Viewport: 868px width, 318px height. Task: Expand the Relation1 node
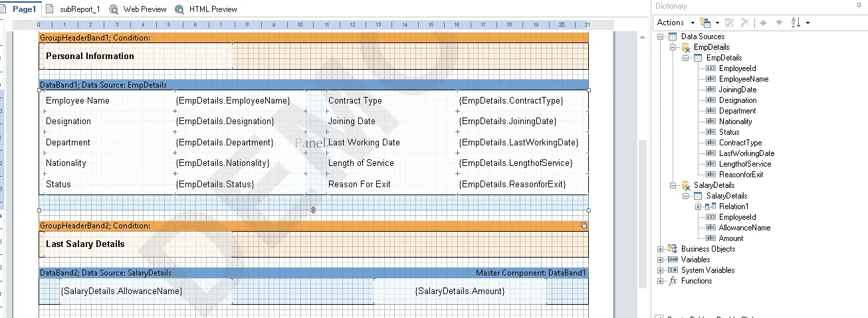(698, 206)
